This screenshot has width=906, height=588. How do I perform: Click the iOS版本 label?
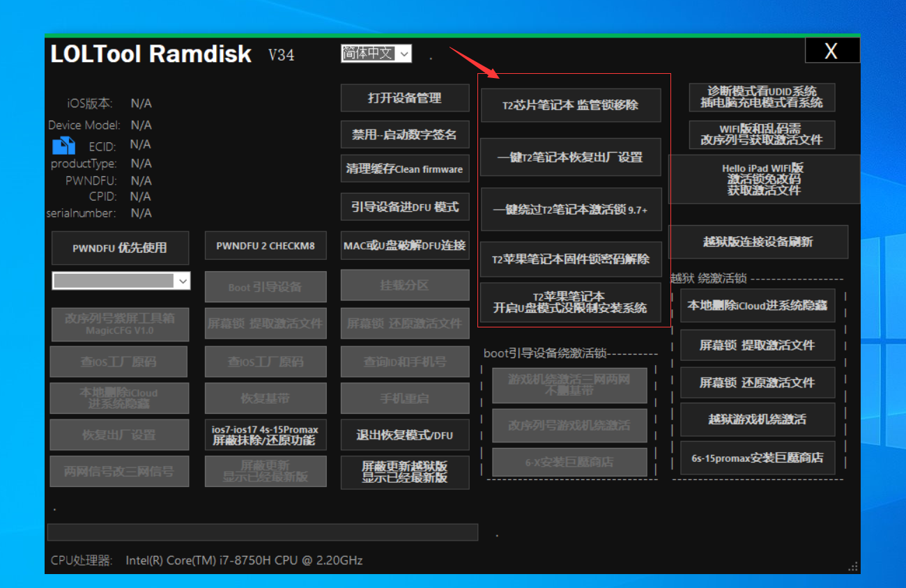(x=90, y=103)
